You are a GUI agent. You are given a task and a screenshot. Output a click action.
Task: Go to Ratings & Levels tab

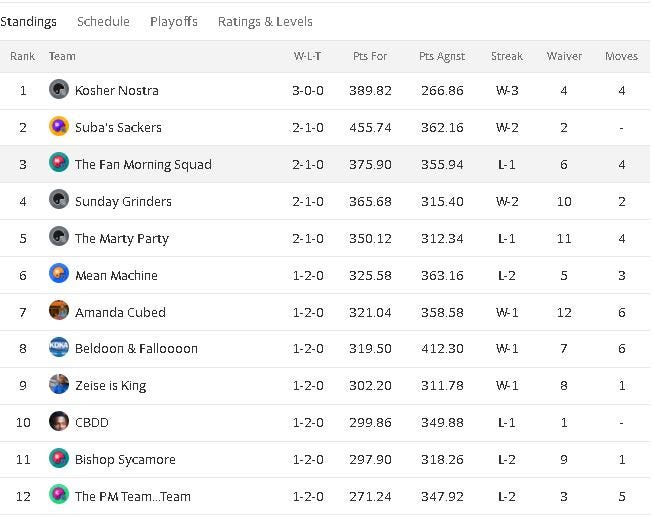point(265,22)
